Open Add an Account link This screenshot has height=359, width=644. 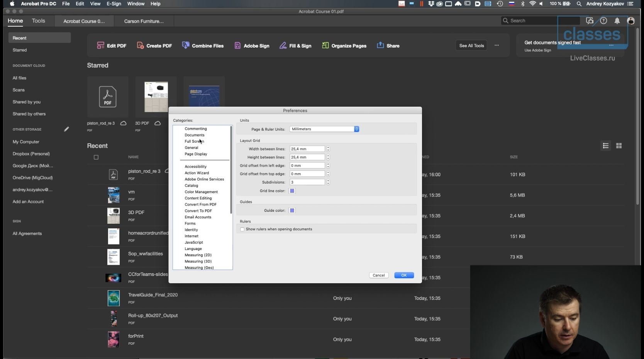point(28,202)
